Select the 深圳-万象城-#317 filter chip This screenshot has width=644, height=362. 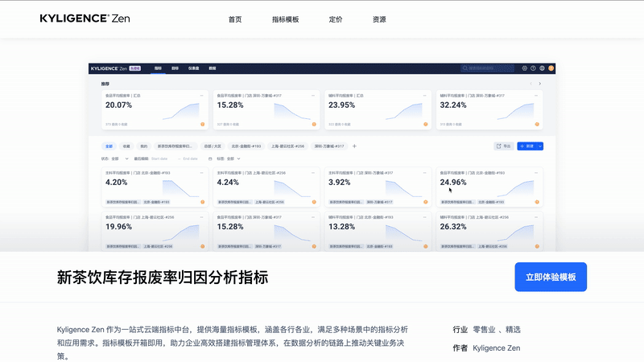pos(329,146)
